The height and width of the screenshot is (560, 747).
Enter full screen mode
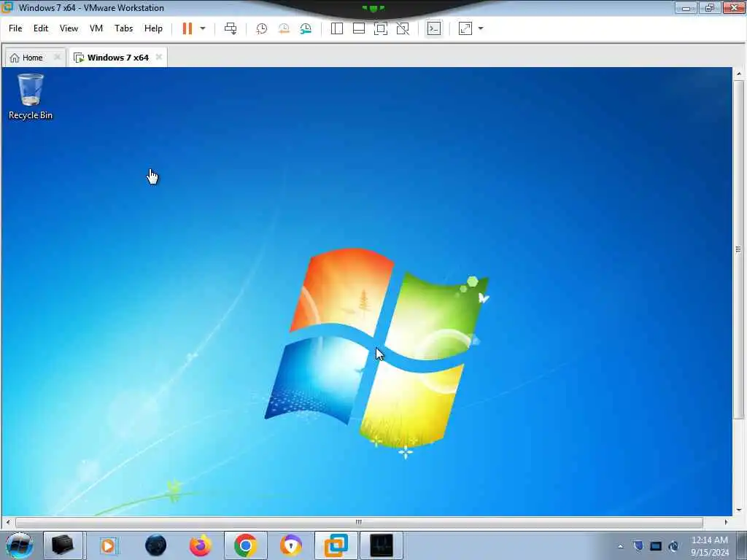pyautogui.click(x=381, y=28)
